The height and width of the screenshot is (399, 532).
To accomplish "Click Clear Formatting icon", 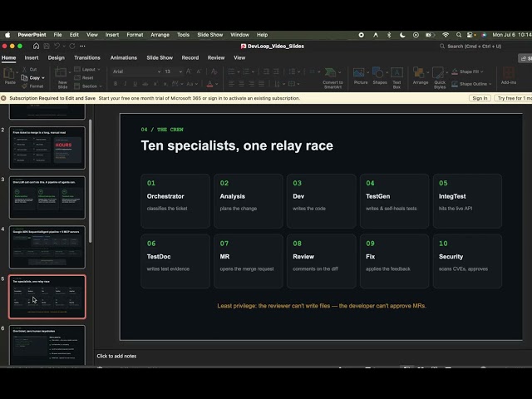I will coord(214,71).
